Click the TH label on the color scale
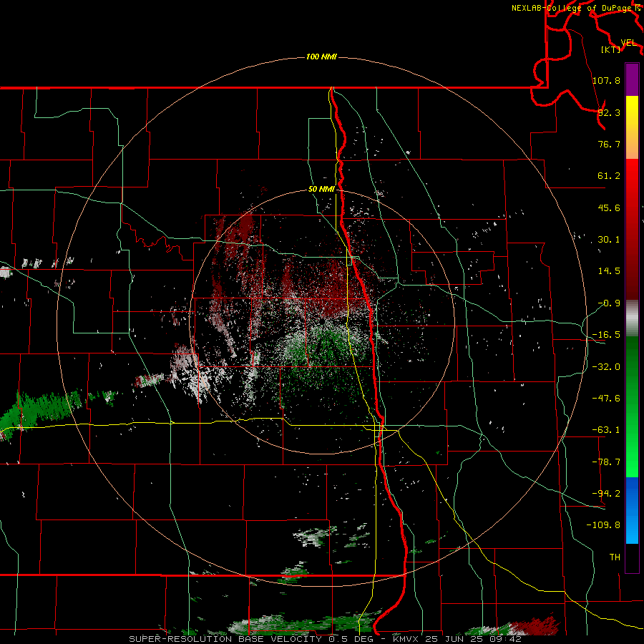644x644 pixels. 615,557
